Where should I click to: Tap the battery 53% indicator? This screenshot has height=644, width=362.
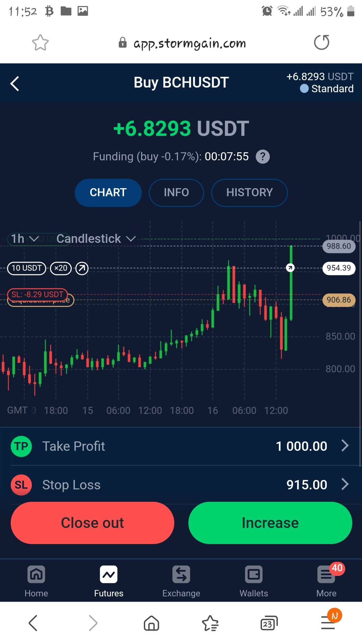pos(337,11)
